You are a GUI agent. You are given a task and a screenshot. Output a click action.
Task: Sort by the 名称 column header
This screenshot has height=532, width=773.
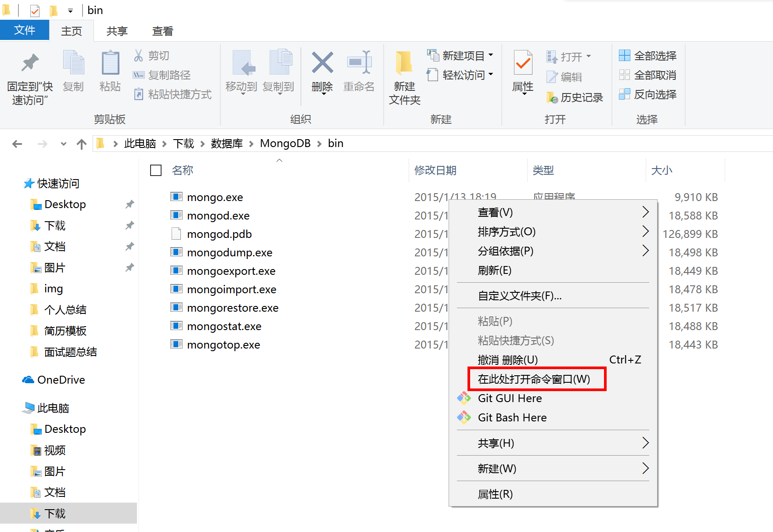[183, 170]
